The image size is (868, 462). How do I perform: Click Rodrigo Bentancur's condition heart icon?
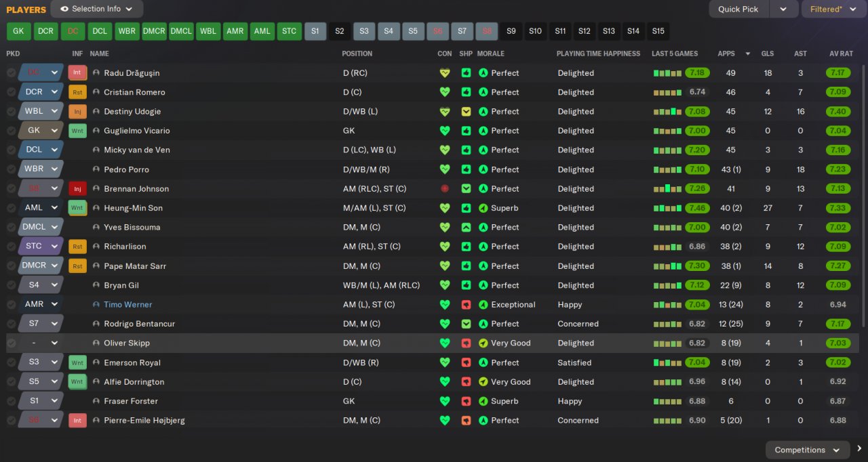click(x=445, y=324)
